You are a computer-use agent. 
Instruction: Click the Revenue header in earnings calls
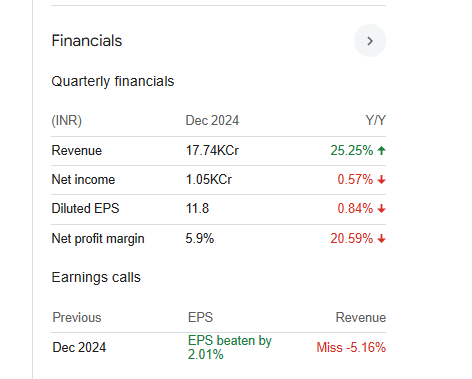point(361,318)
